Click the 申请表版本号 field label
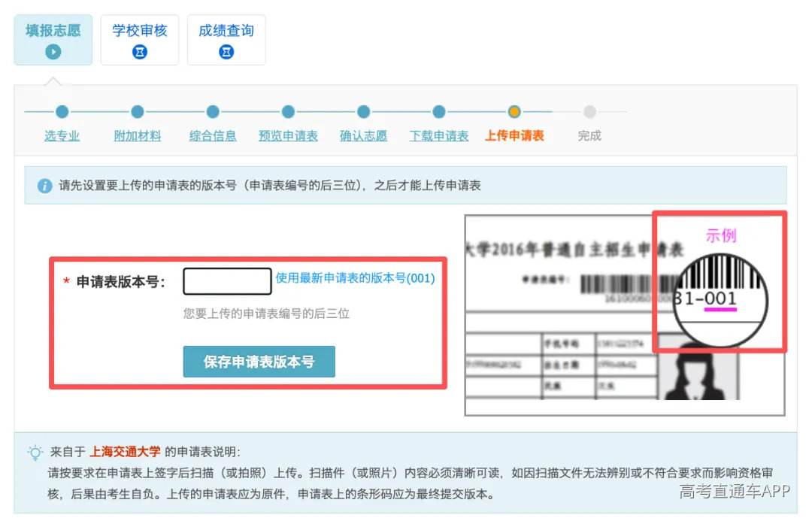The width and height of the screenshot is (812, 521). [x=120, y=282]
